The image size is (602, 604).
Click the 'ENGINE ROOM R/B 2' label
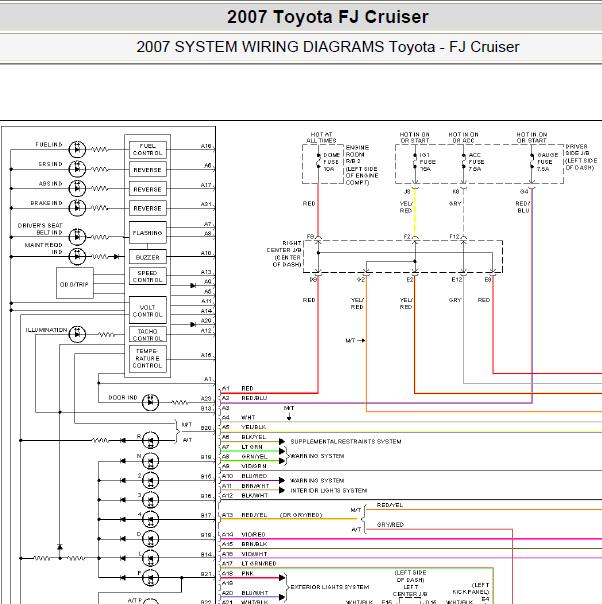(x=357, y=154)
